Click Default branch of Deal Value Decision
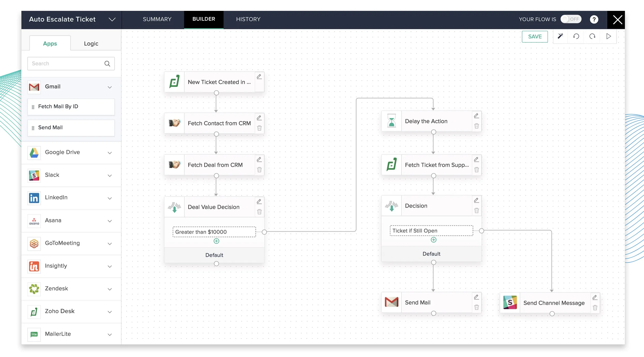 (x=214, y=255)
